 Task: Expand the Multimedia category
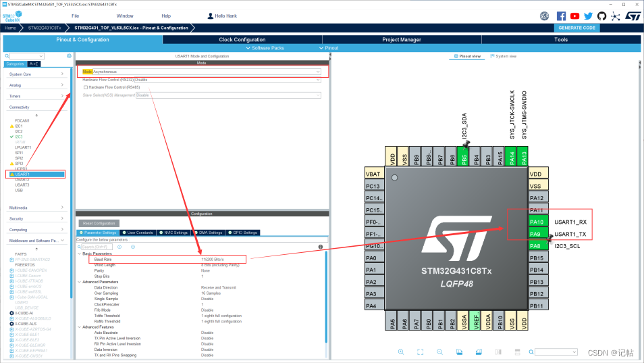click(36, 208)
